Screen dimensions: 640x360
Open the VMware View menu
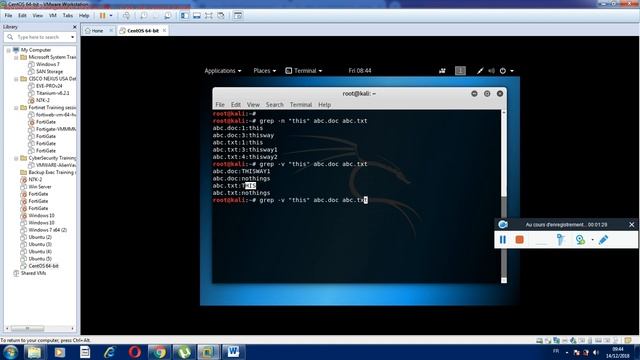coord(38,16)
